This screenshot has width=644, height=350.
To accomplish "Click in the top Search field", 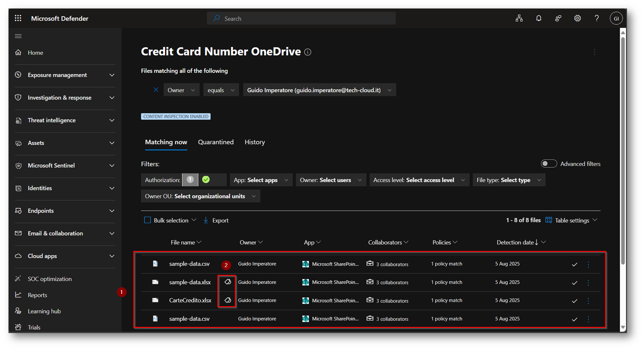I will 301,18.
